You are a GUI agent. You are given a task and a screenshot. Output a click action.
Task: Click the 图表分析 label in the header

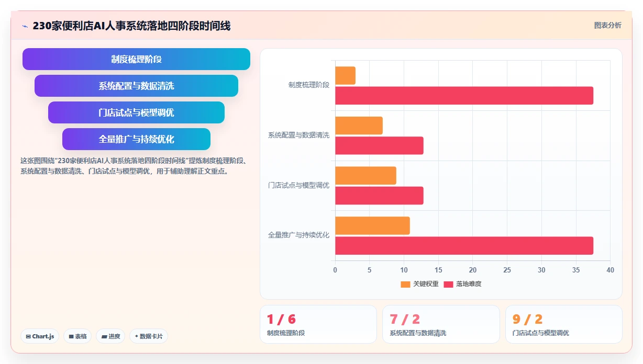(x=607, y=25)
